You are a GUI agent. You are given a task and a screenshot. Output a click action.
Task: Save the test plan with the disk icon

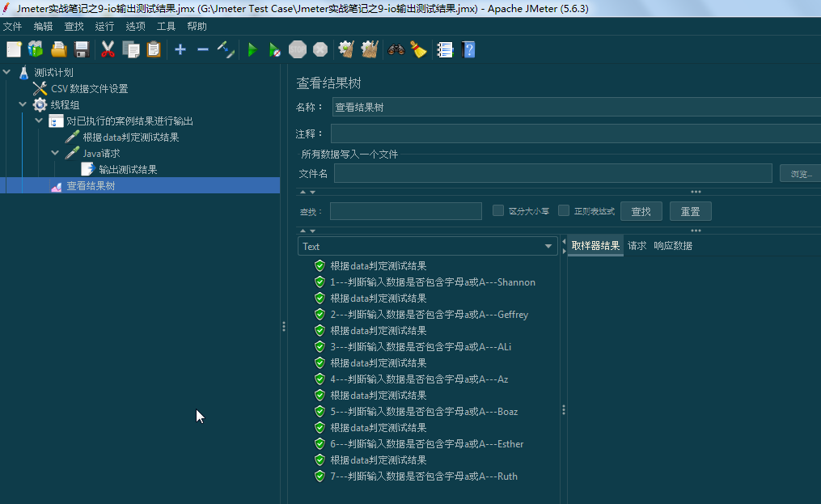coord(81,49)
